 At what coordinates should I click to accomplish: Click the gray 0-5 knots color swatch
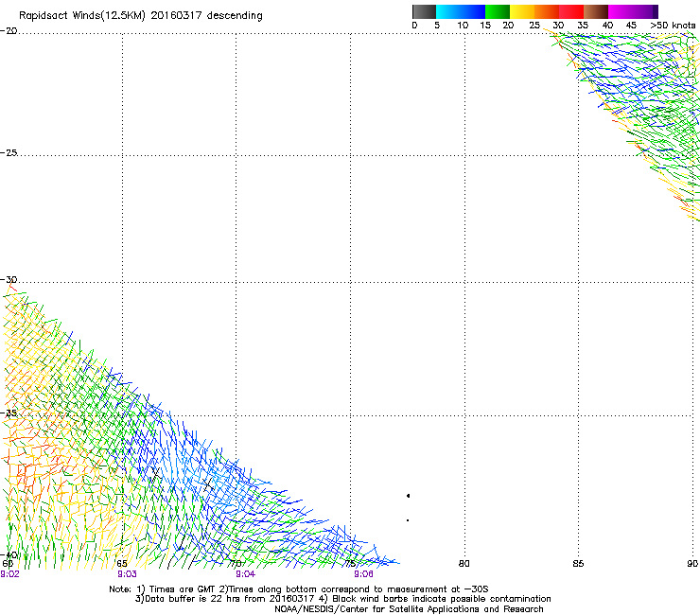(424, 11)
